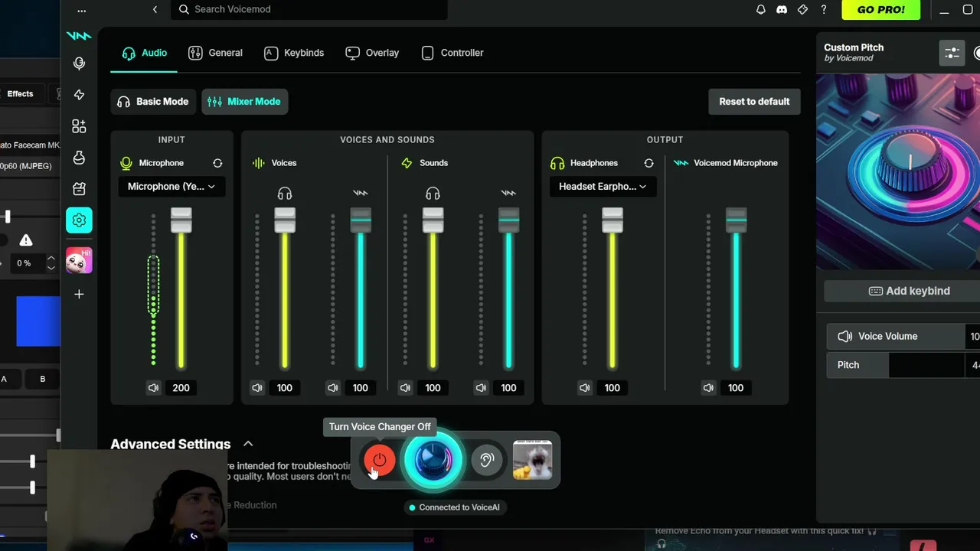Open Headset Earphone output dropdown
This screenshot has width=980, height=551.
tap(603, 187)
